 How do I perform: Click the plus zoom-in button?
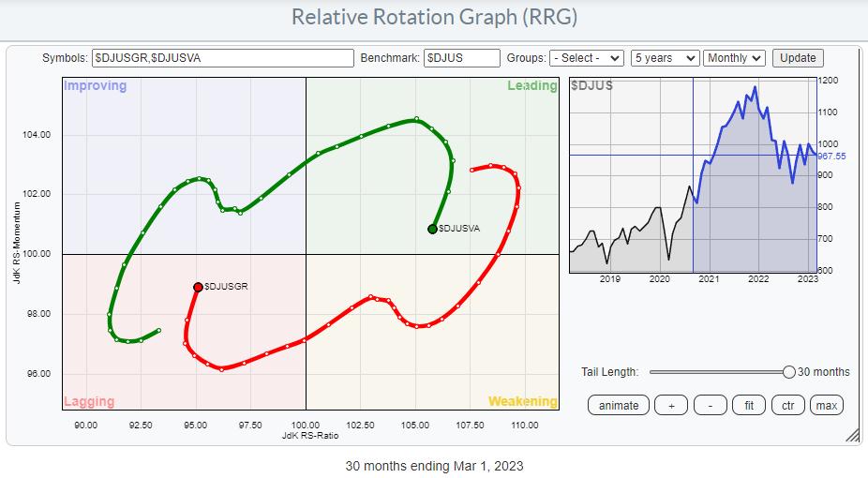click(x=671, y=406)
